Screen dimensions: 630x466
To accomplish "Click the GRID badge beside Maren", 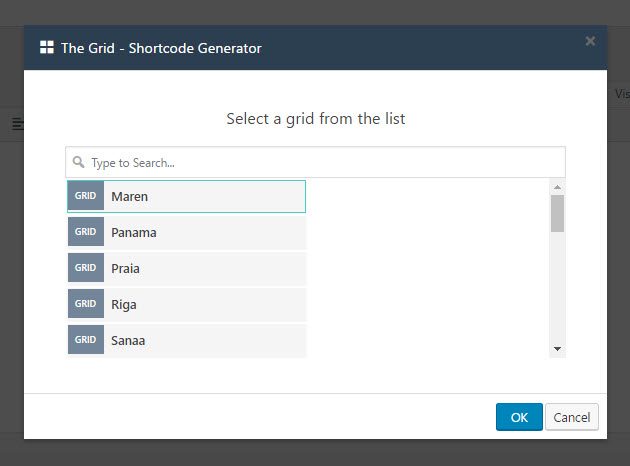I will [86, 196].
